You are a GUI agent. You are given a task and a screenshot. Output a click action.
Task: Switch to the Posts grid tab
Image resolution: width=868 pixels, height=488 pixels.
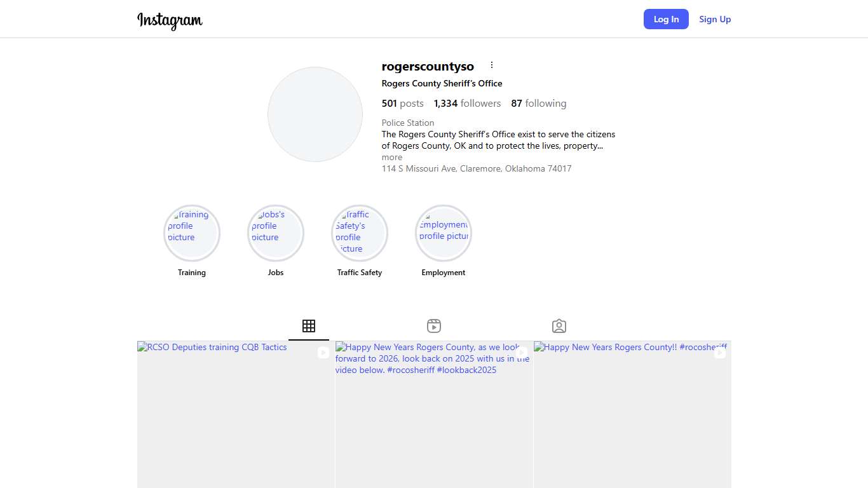click(309, 326)
